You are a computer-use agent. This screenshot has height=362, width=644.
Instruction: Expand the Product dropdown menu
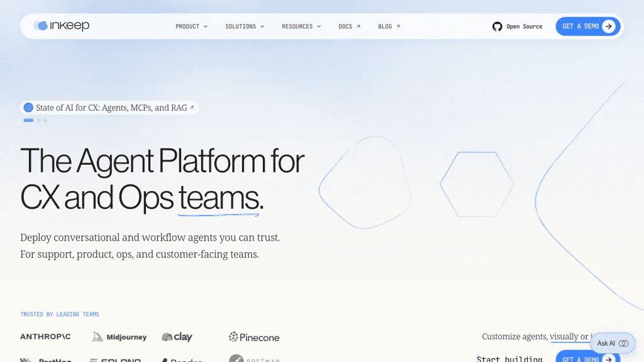pos(191,26)
